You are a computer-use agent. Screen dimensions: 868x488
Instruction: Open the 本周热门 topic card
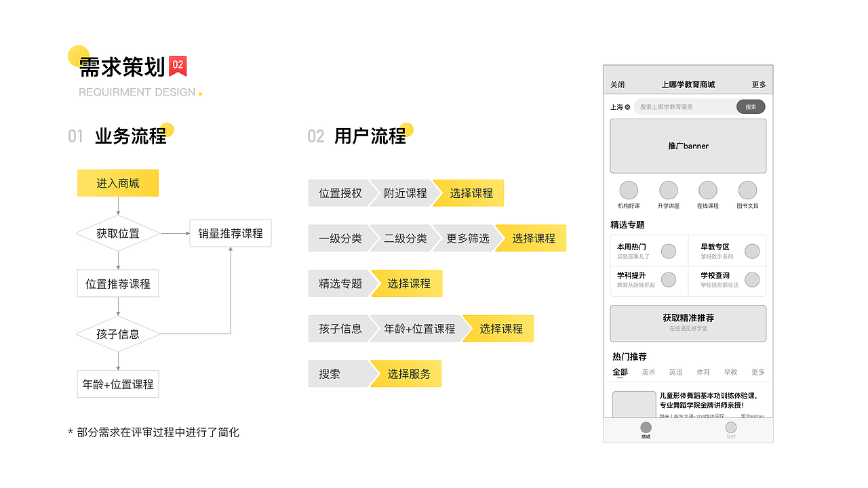pos(649,251)
